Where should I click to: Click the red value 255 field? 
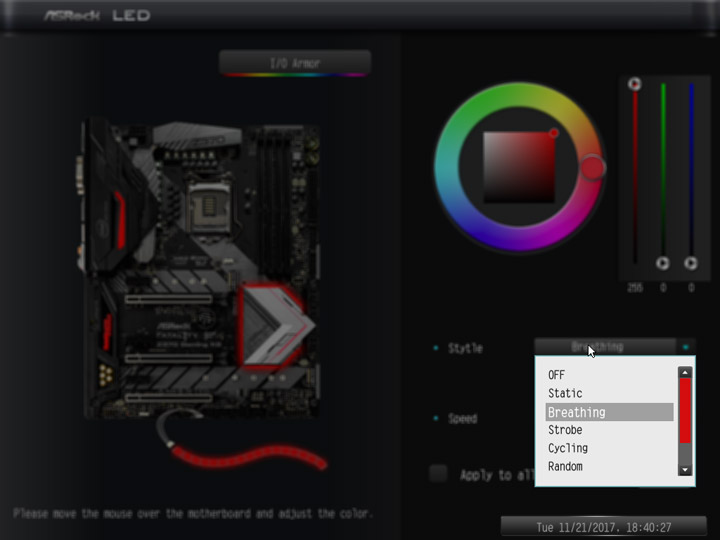[x=635, y=288]
